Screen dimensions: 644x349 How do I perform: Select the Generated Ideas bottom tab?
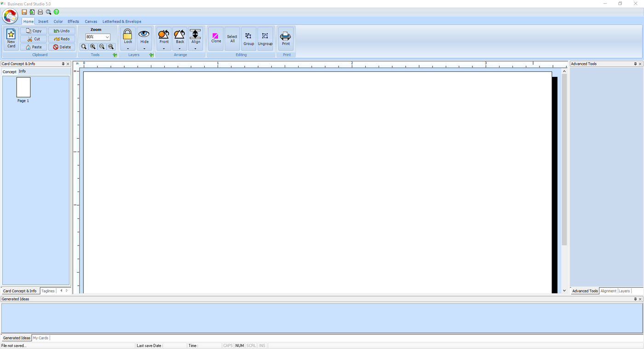point(17,338)
